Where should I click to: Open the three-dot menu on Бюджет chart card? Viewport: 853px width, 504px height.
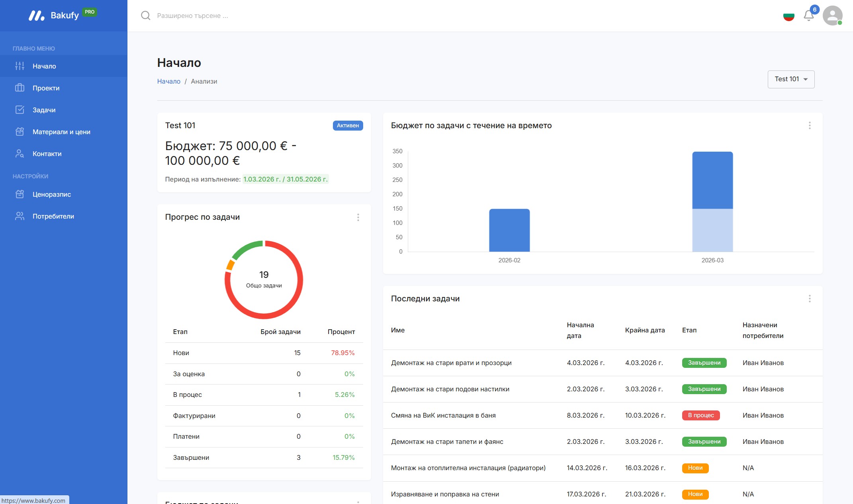point(810,126)
